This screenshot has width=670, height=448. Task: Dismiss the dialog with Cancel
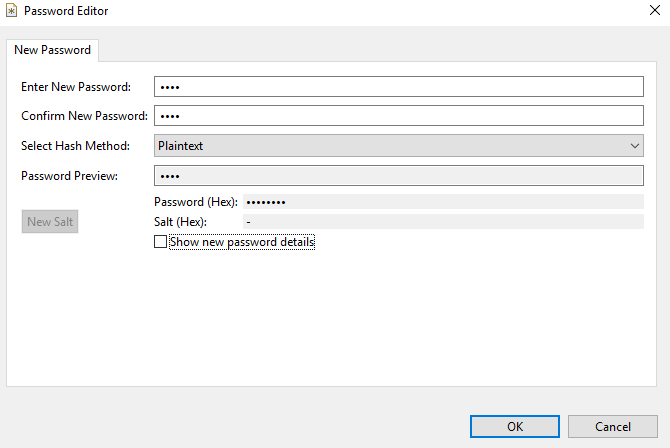pos(612,427)
